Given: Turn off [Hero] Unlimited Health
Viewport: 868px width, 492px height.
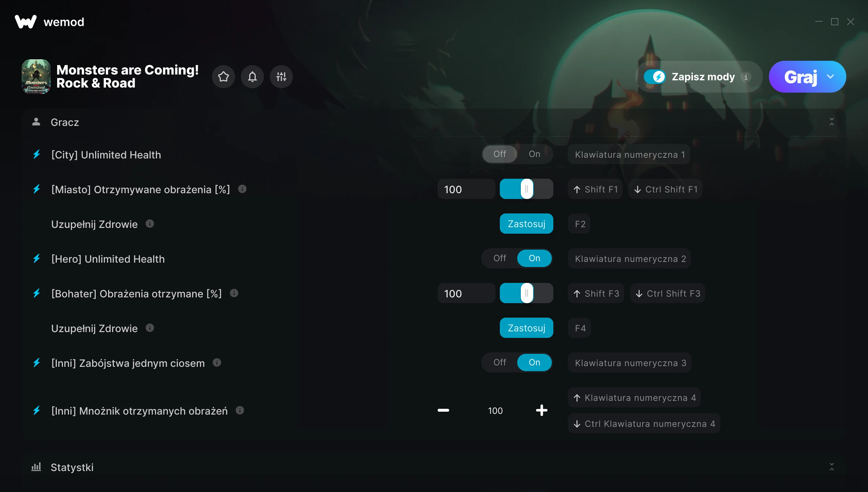Looking at the screenshot, I should [500, 258].
